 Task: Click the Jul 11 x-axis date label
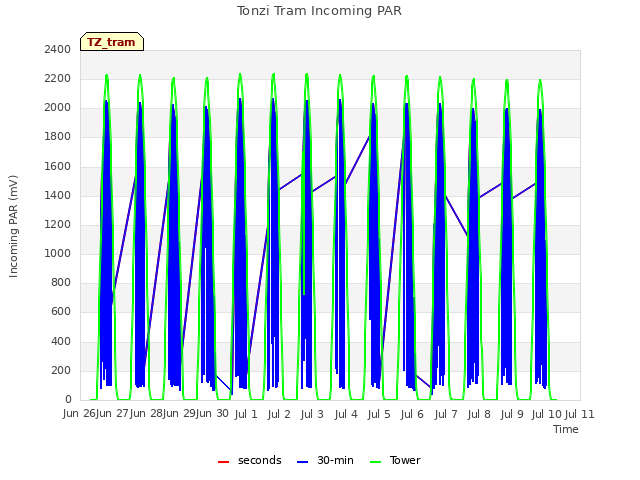coord(580,414)
